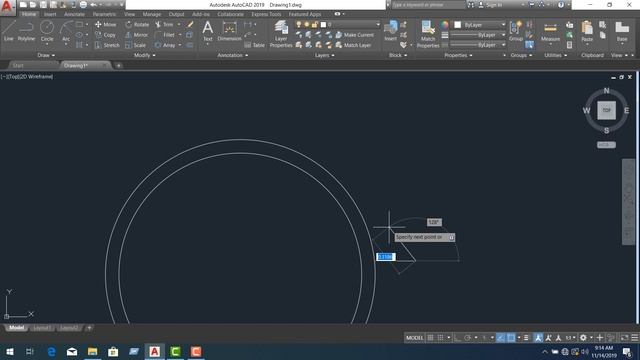This screenshot has width=640, height=360.
Task: Switch to the Insert ribbon tab
Action: [50, 14]
